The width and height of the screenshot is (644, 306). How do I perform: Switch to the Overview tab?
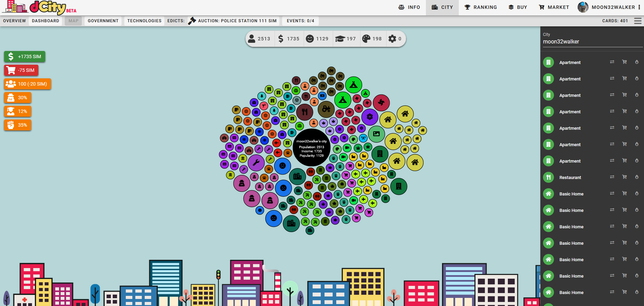(14, 21)
